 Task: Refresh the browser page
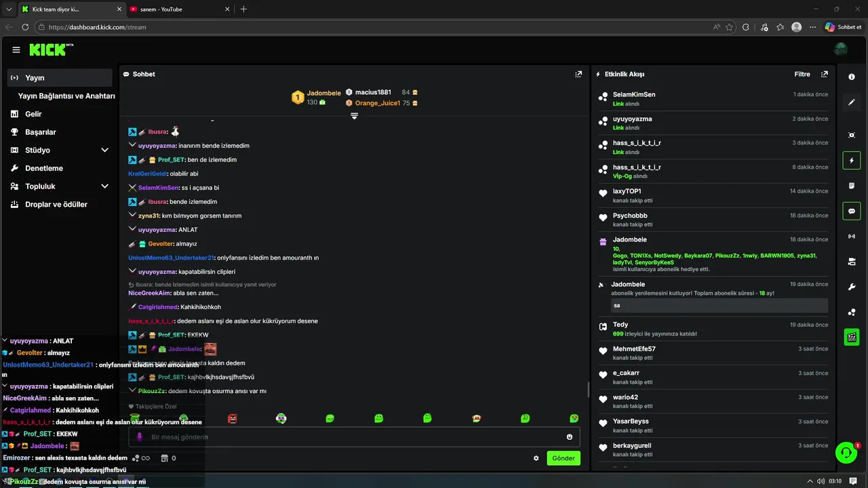coord(25,27)
